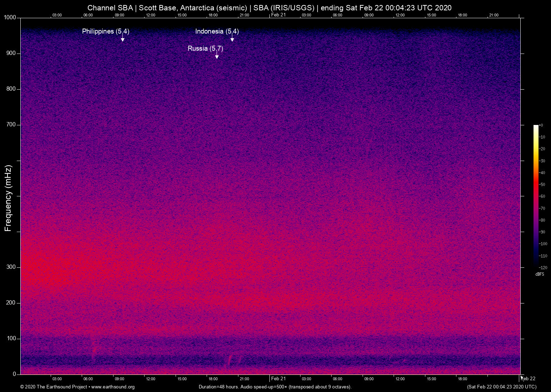Click the -120 value on the color scale
This screenshot has width=551, height=392.
coord(542,267)
